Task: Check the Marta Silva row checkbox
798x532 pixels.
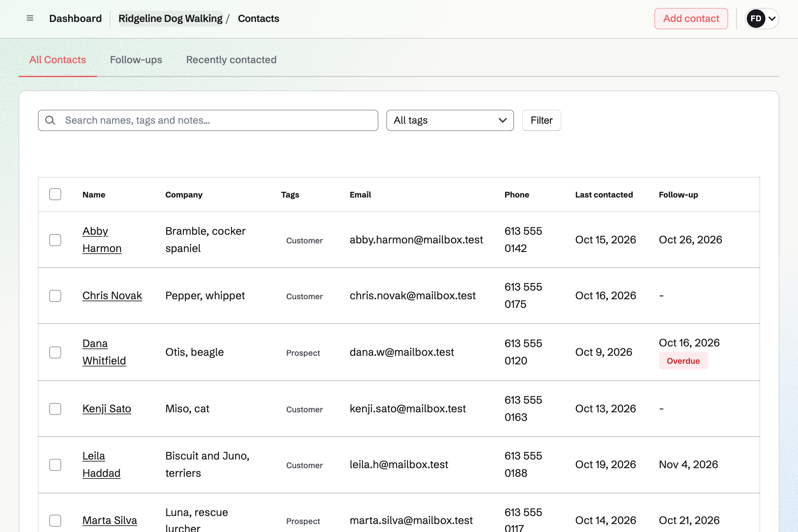Action: pyautogui.click(x=55, y=521)
